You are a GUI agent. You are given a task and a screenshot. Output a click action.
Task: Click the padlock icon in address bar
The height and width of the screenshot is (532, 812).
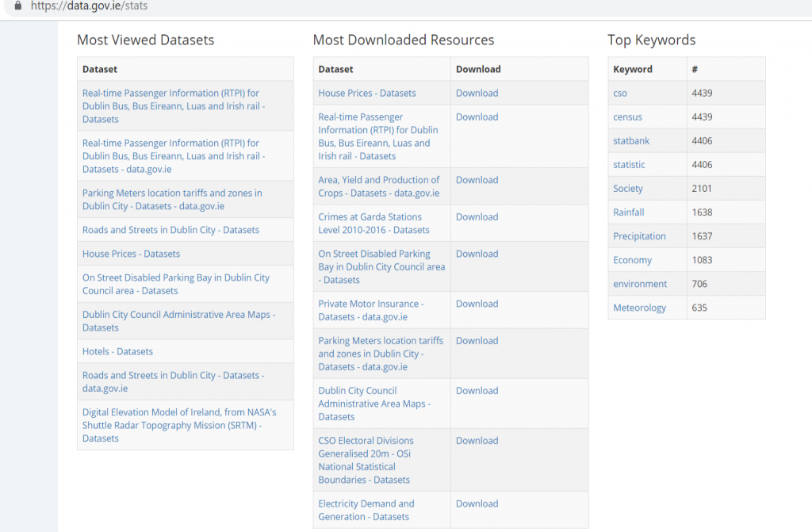pyautogui.click(x=17, y=6)
